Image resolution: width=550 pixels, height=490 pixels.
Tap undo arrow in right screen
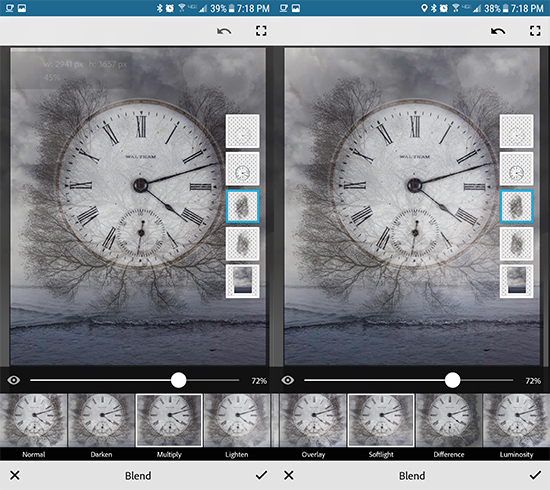coord(498,32)
